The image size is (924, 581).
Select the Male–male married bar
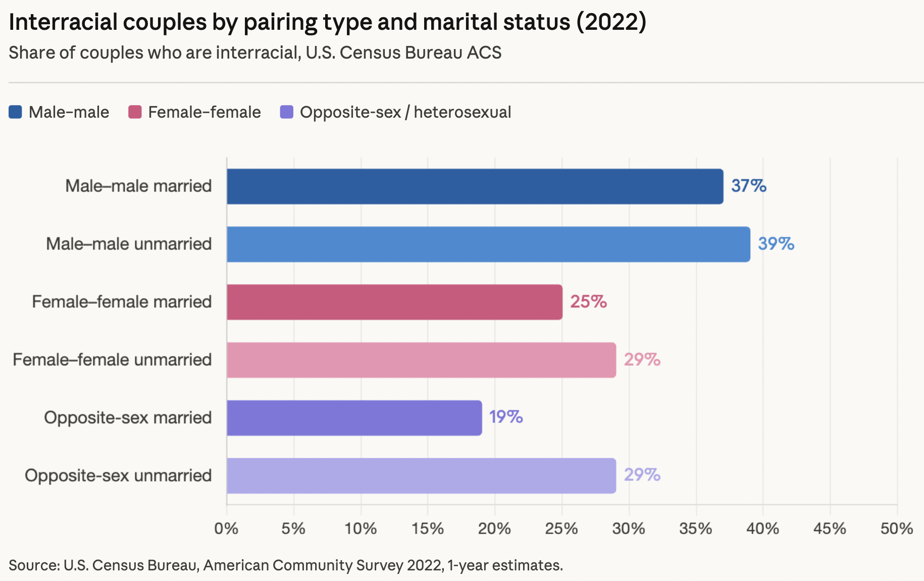coord(475,186)
